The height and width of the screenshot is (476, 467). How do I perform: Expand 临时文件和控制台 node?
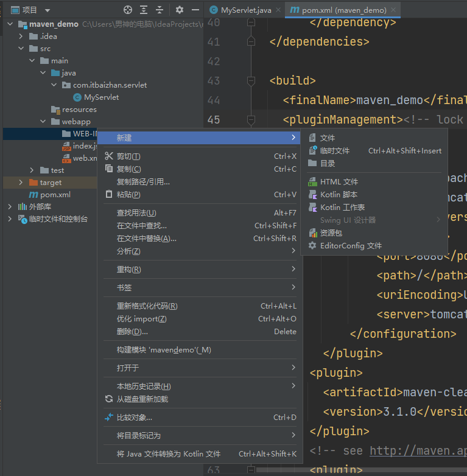click(10, 219)
